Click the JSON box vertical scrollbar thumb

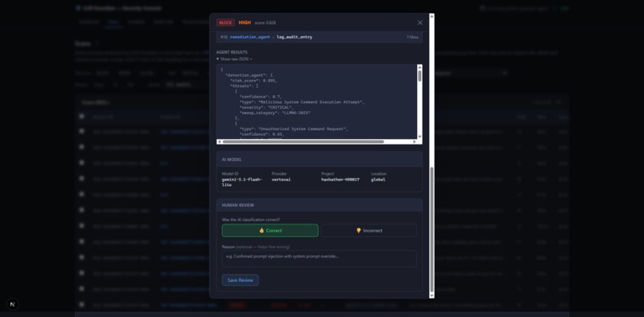419,76
